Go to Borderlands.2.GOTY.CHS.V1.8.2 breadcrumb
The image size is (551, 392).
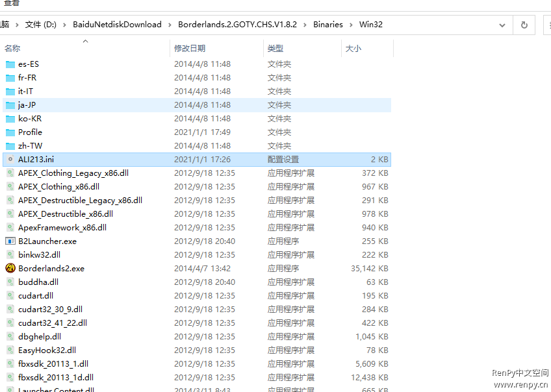click(237, 25)
